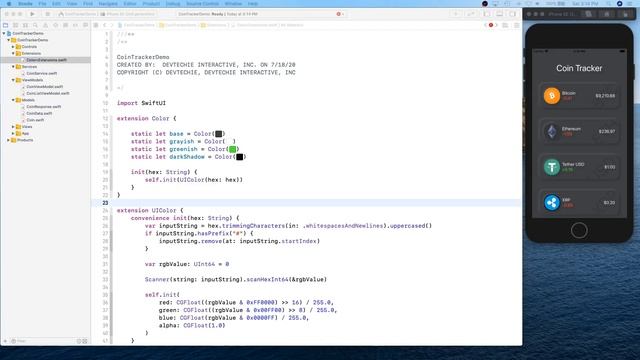The image size is (640, 360).
Task: Go back in editor history
Action: (x=104, y=25)
